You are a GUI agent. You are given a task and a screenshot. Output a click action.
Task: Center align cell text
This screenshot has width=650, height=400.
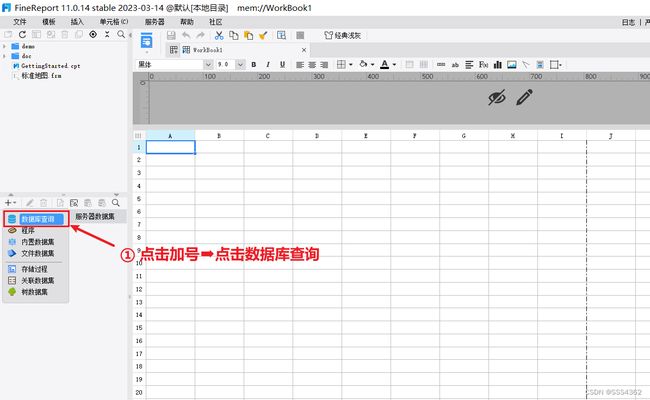(x=312, y=65)
